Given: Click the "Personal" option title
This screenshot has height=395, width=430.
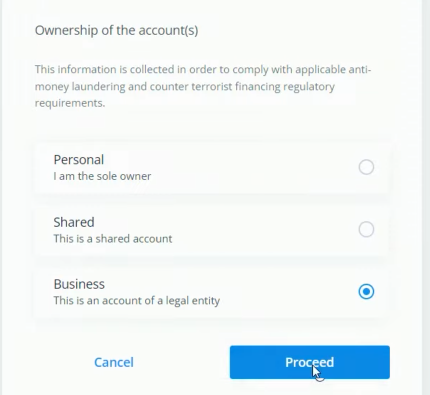Looking at the screenshot, I should tap(79, 160).
